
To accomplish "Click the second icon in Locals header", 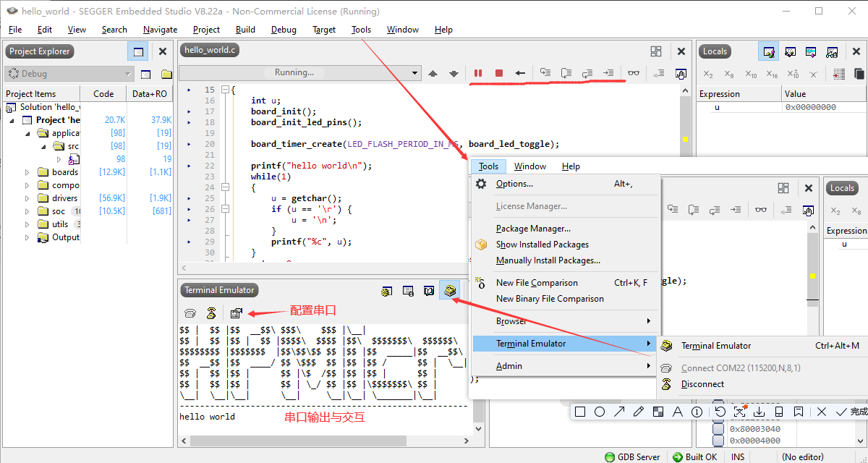I will [x=790, y=51].
